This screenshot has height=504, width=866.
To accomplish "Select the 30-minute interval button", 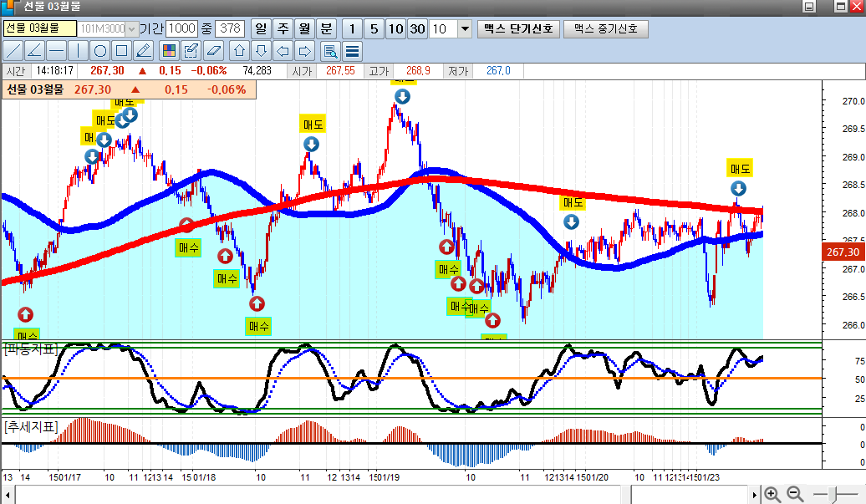I will (x=418, y=28).
